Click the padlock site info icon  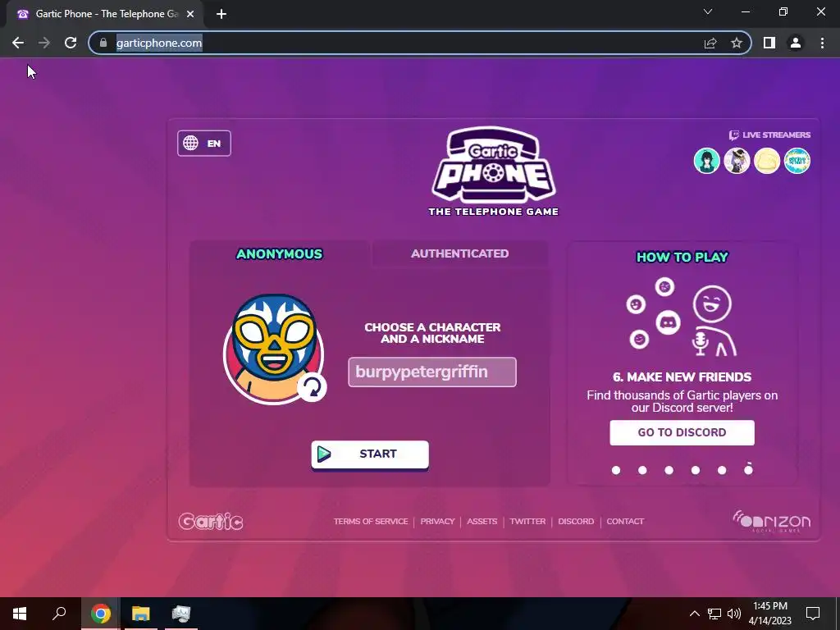pos(103,43)
